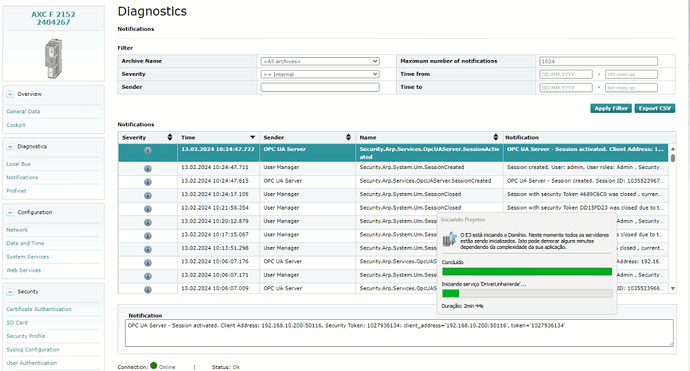
Task: Click info icon of 10:24:47.615 row
Action: (148, 182)
